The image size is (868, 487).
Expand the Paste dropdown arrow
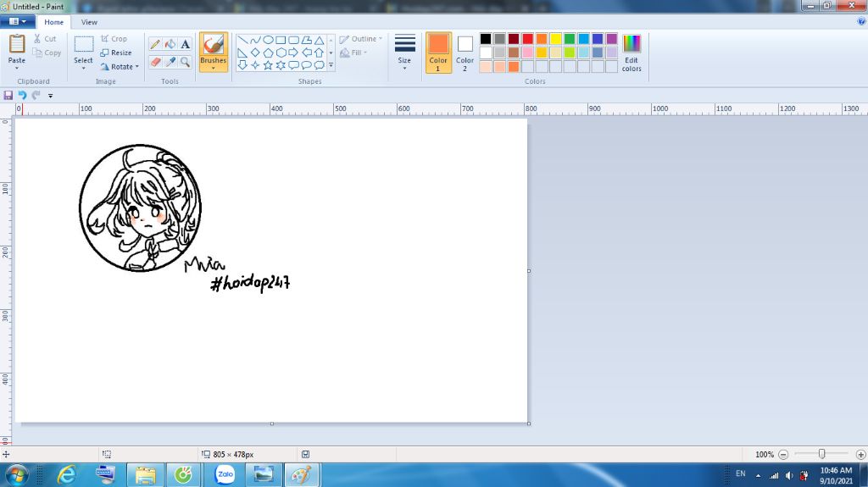[x=17, y=68]
